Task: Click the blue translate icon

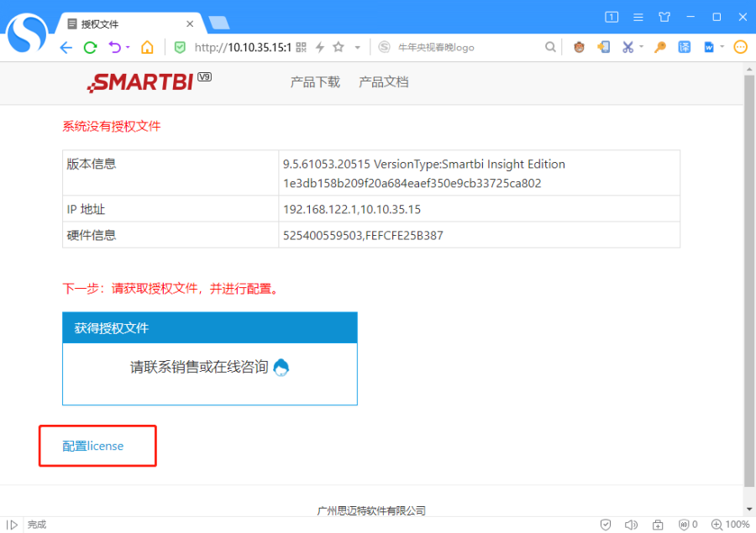Action: pos(684,47)
